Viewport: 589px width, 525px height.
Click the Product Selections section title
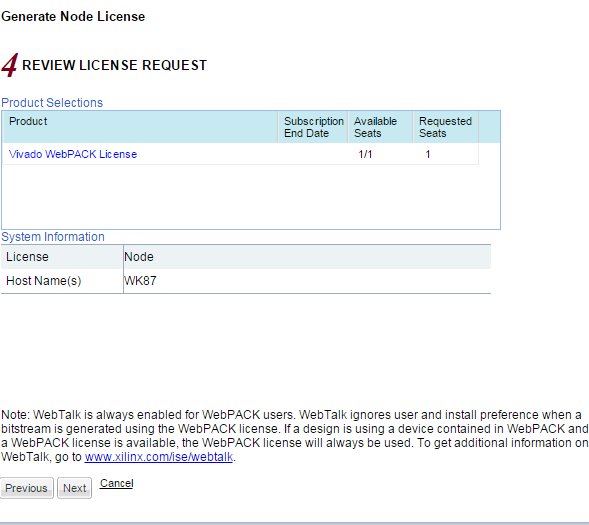tap(52, 103)
